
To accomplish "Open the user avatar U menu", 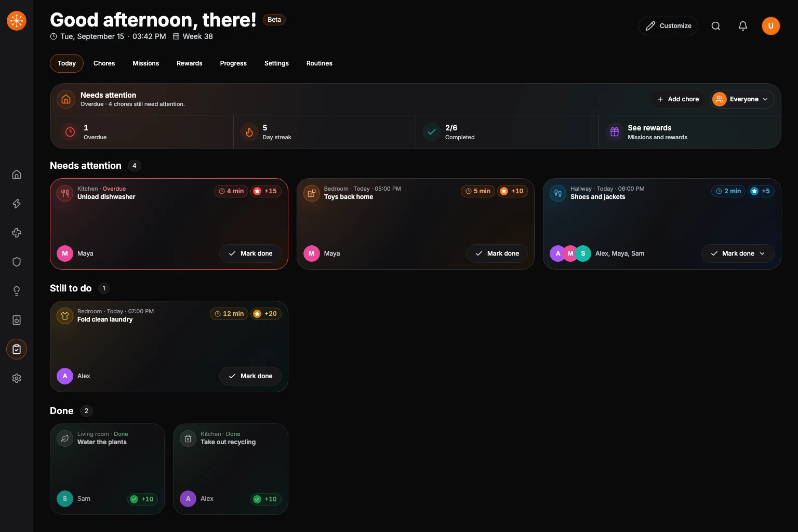I will click(x=771, y=26).
